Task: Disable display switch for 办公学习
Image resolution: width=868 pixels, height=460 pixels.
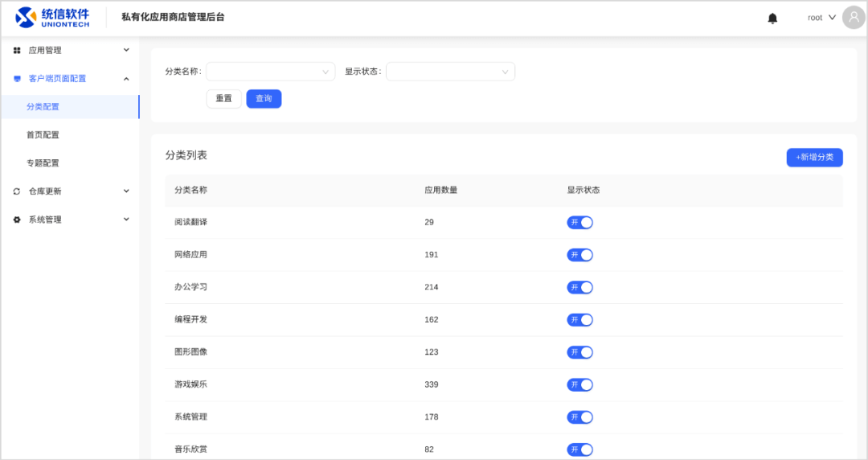Action: 579,287
